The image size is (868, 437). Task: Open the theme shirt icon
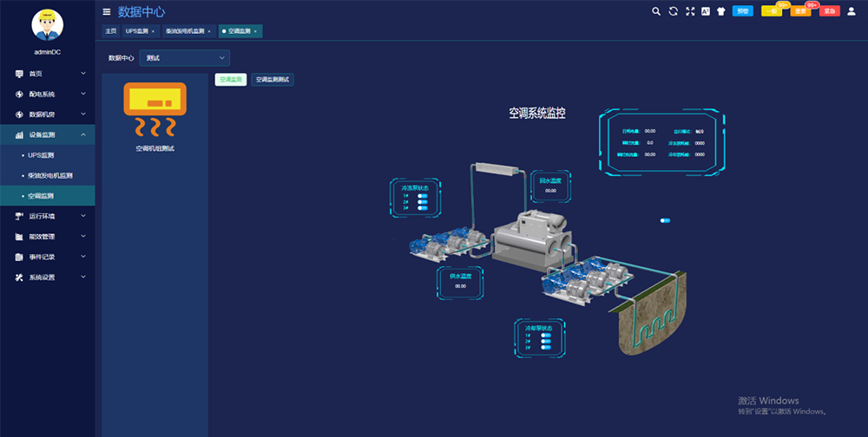[x=720, y=11]
